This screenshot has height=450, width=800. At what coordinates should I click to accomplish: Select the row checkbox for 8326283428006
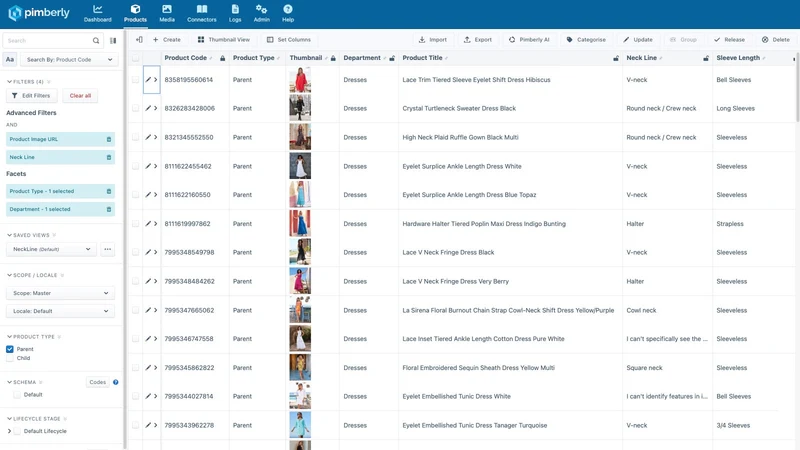tap(135, 108)
